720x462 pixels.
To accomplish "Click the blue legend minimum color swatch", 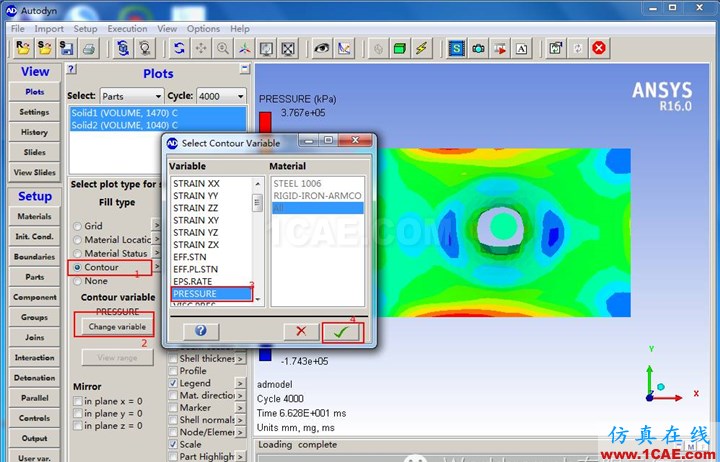I will tap(265, 354).
